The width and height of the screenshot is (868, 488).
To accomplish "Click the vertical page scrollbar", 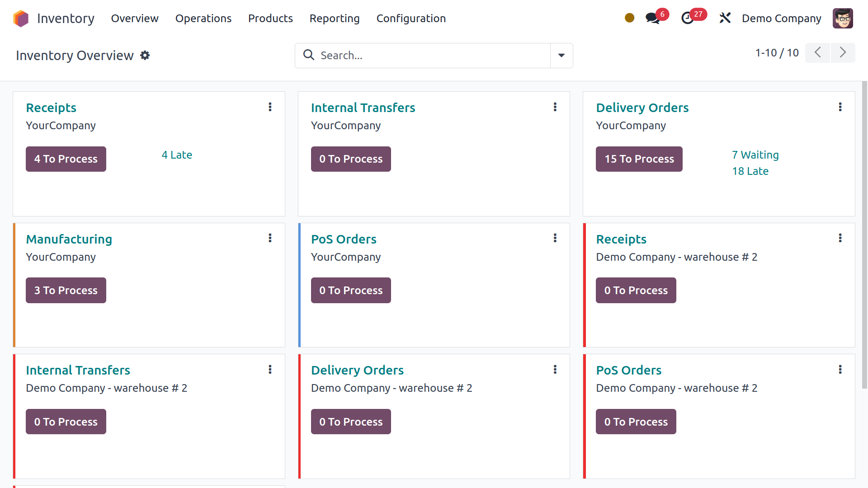I will pyautogui.click(x=864, y=235).
